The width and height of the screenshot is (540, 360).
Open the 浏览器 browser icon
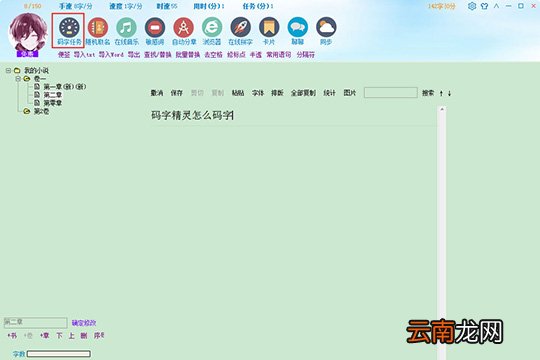pyautogui.click(x=212, y=27)
